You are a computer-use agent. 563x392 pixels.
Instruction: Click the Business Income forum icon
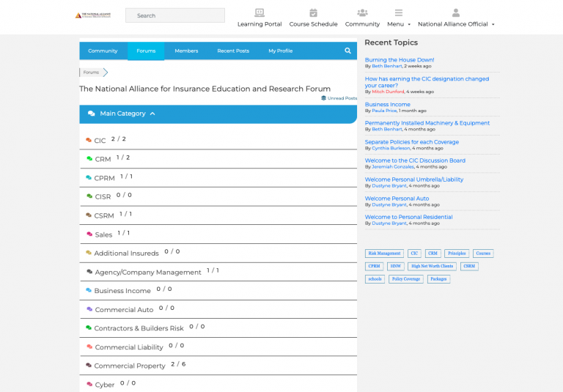89,290
